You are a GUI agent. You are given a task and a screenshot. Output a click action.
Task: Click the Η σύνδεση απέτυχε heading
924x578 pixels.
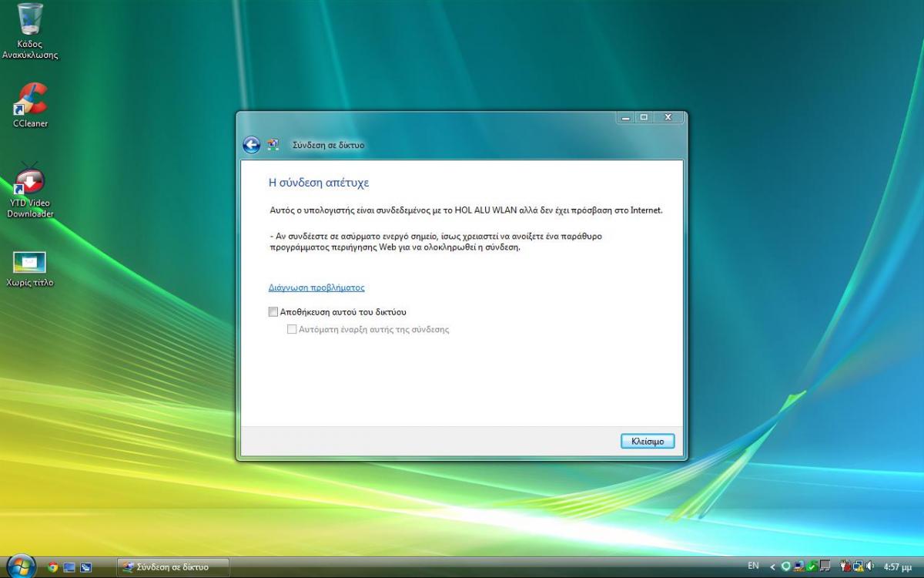click(319, 183)
